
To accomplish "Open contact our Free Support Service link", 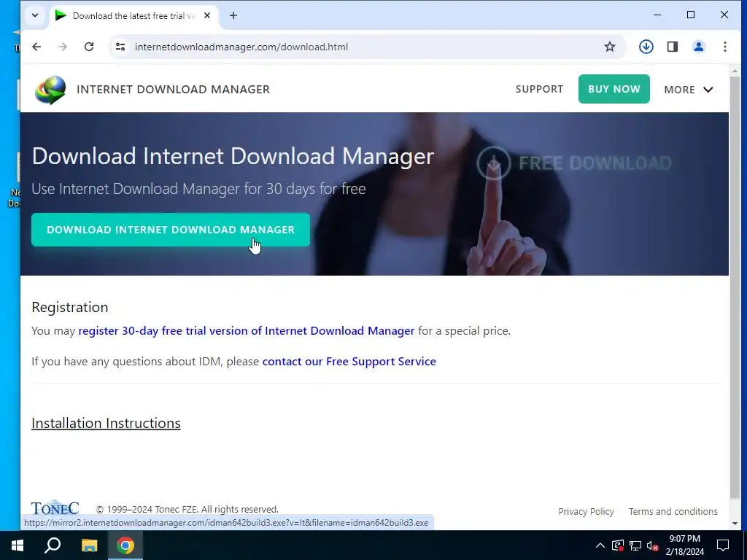I will tap(349, 362).
